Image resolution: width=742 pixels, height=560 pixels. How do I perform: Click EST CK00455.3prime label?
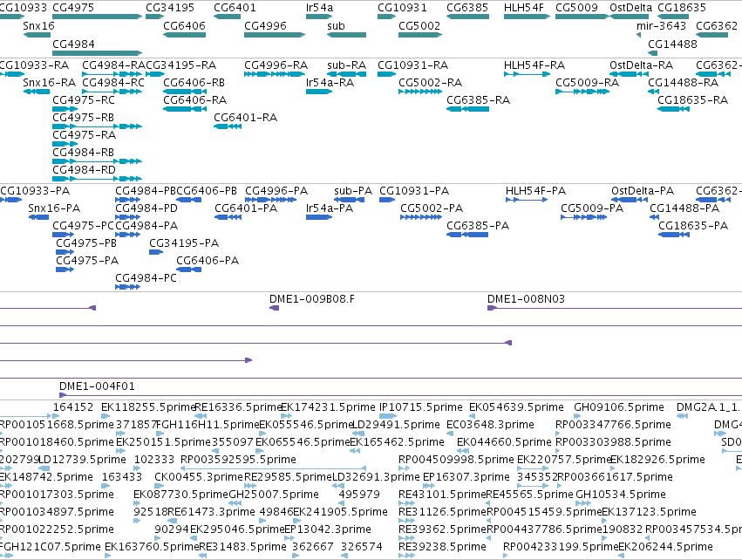199,477
